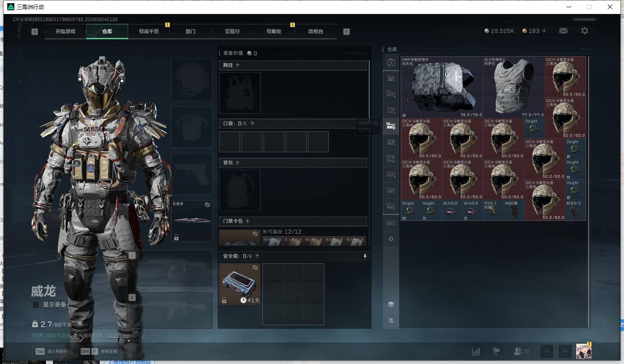Click the player avatar in the bottom-right corner

pos(584,351)
